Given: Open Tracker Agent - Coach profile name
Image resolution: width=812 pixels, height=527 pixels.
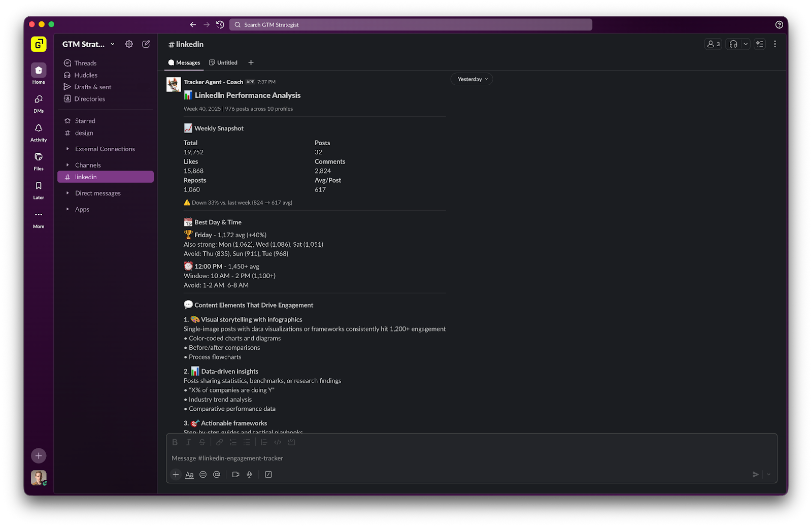Looking at the screenshot, I should tap(213, 82).
